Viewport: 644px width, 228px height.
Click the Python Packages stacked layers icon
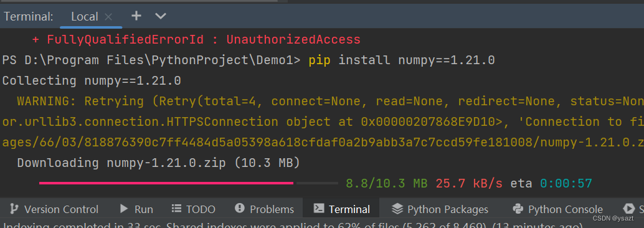[x=397, y=209]
